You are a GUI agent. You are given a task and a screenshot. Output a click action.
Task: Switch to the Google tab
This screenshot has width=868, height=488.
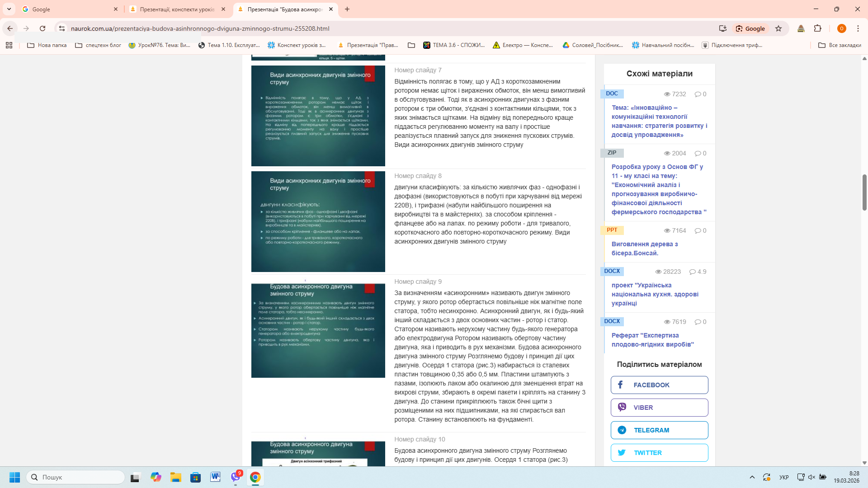point(68,9)
